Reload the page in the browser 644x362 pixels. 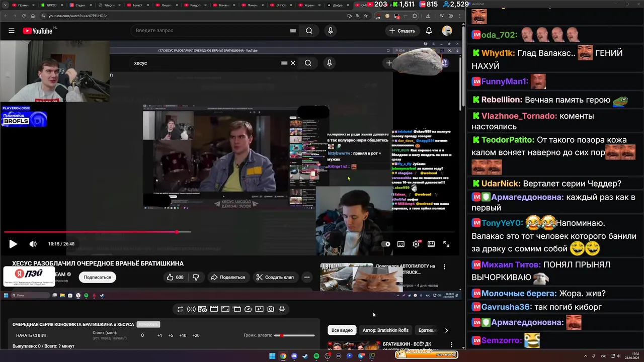[x=24, y=16]
